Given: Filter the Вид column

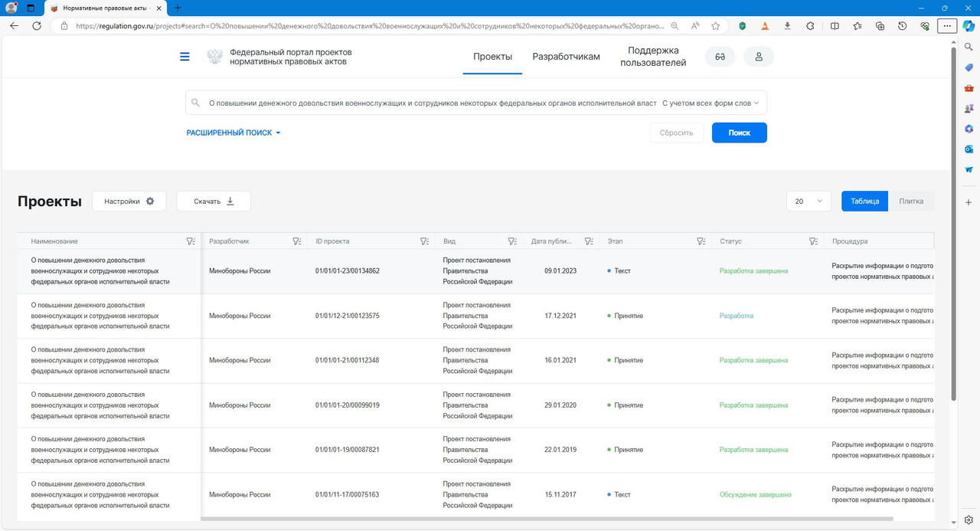Looking at the screenshot, I should click(512, 241).
